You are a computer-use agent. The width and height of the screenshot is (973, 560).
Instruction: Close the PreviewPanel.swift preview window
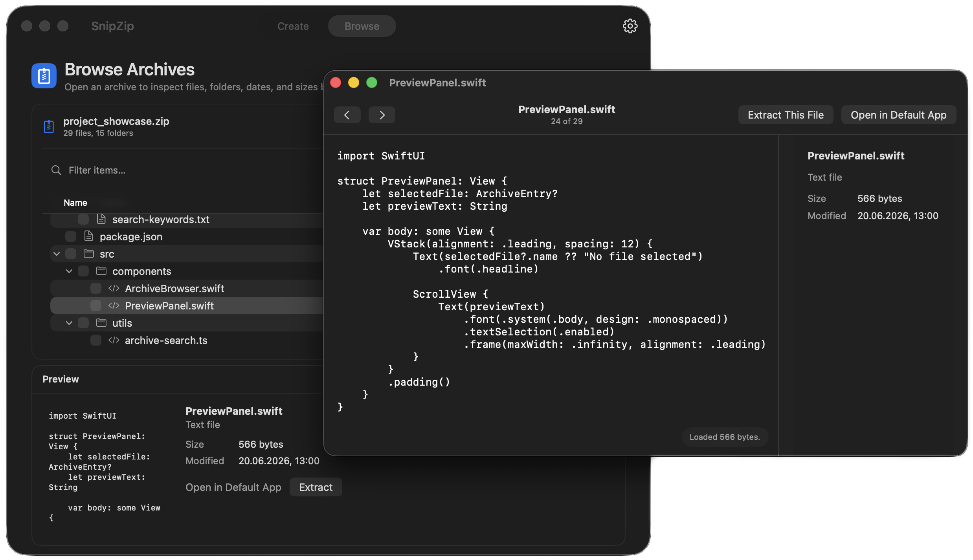coord(336,82)
